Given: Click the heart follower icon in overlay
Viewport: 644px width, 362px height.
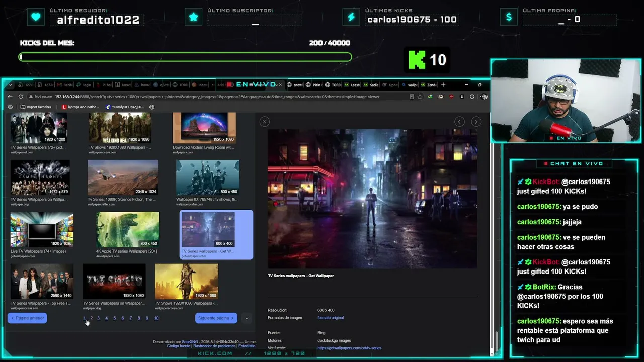Looking at the screenshot, I should (36, 17).
